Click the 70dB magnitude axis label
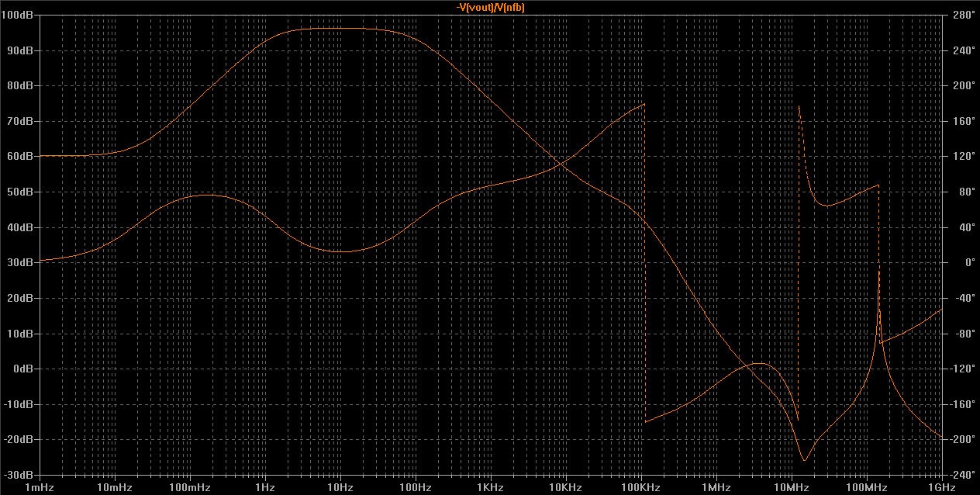The width and height of the screenshot is (980, 495). click(19, 121)
